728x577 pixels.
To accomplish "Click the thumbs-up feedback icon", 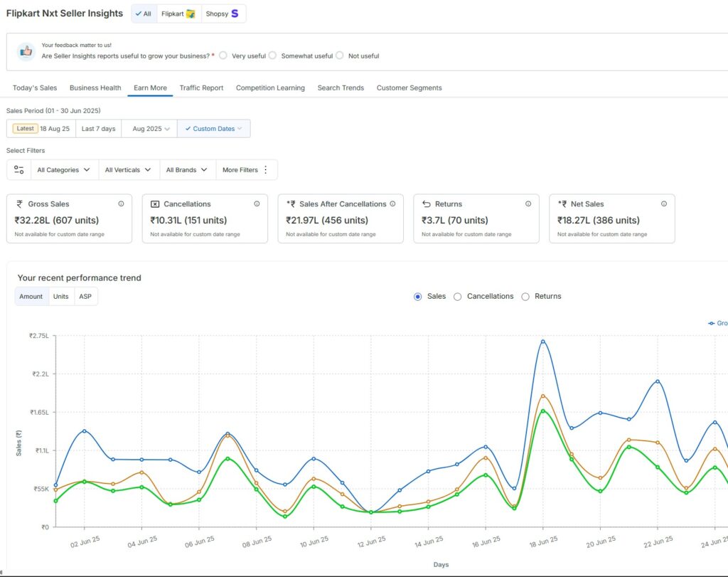I will 26,51.
